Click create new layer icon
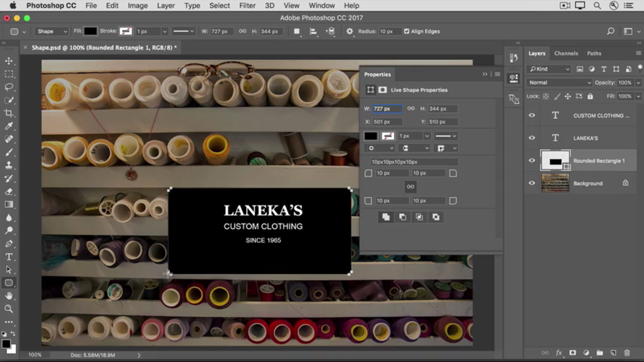 (613, 353)
